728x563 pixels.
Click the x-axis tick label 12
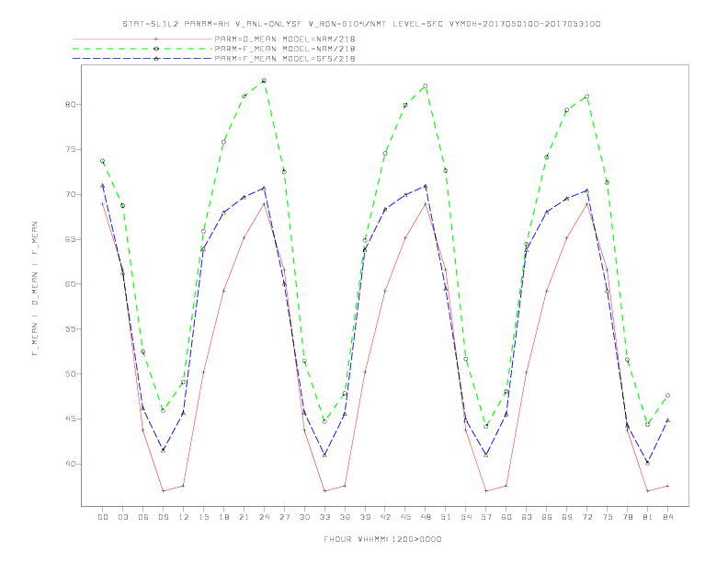[x=184, y=517]
